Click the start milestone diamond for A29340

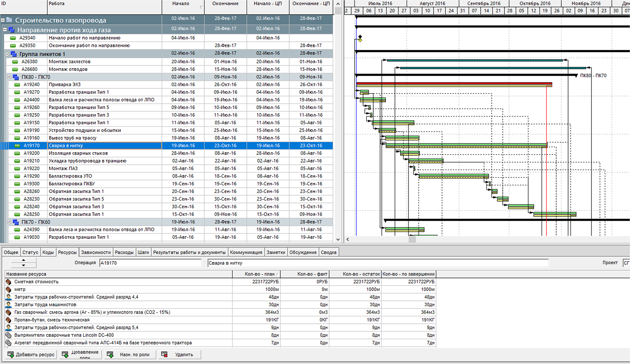click(360, 37)
